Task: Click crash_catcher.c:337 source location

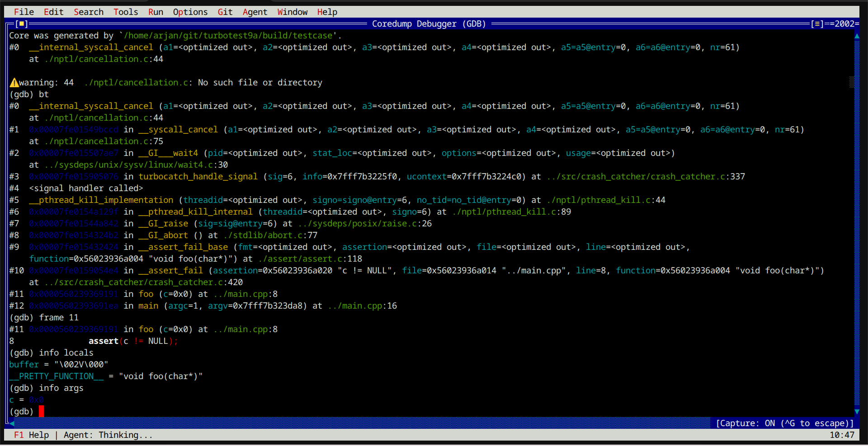Action: coord(646,177)
